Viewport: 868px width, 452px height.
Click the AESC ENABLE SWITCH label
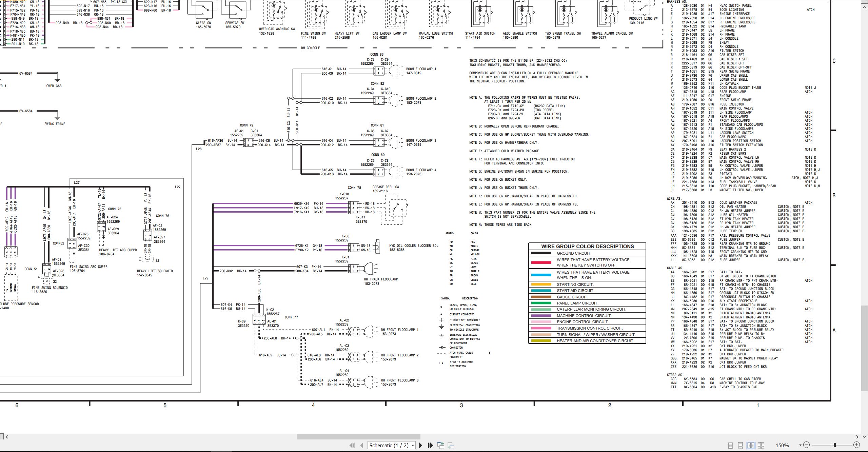520,33
